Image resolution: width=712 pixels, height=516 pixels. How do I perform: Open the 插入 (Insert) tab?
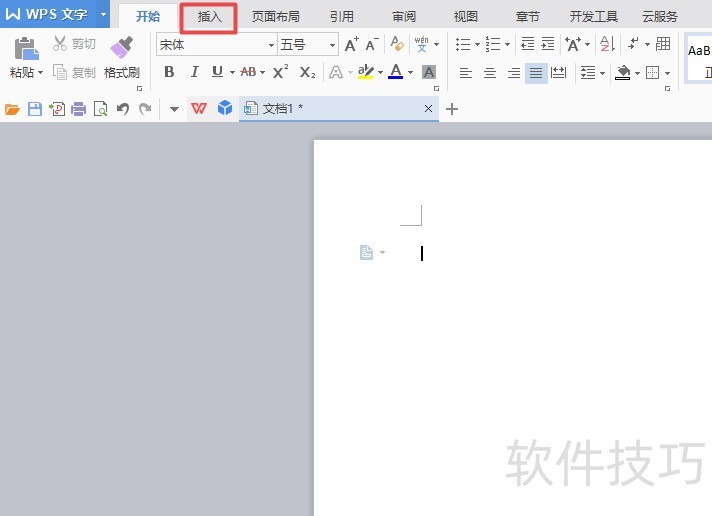(209, 17)
